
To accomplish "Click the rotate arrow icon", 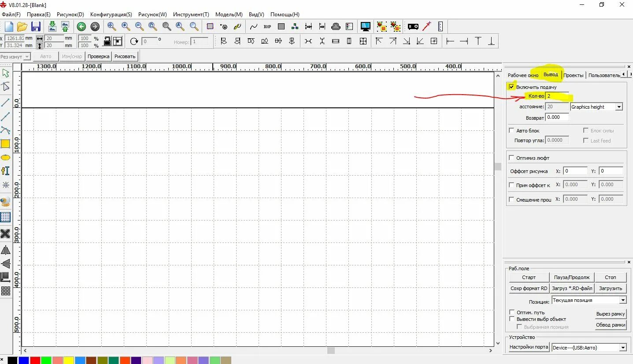I will (x=134, y=41).
